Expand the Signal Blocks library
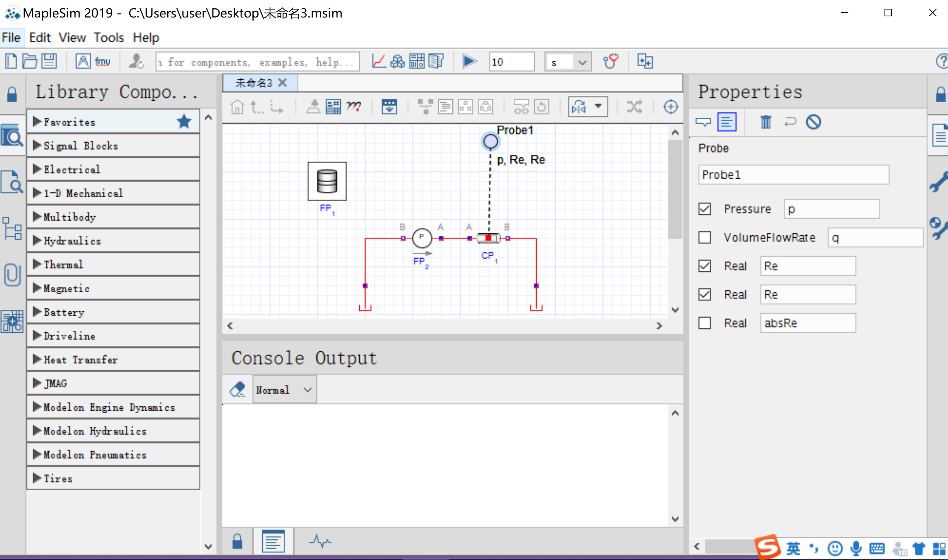The image size is (948, 560). point(113,146)
